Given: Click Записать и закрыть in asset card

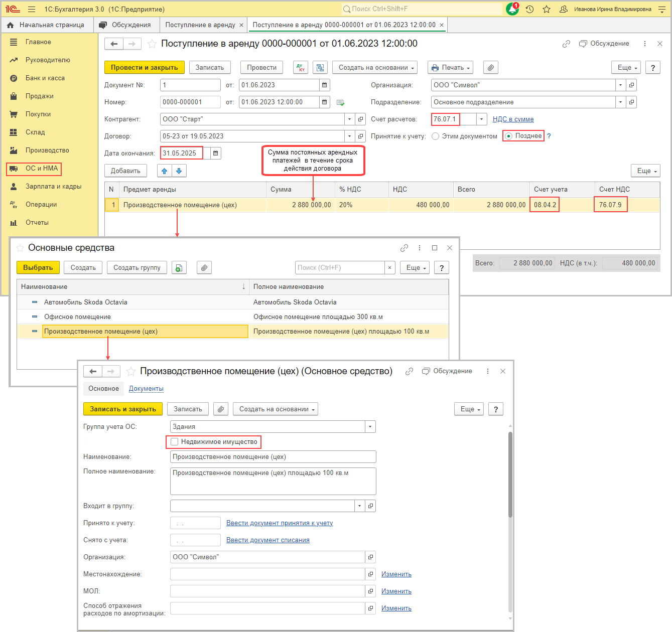Looking at the screenshot, I should [123, 409].
